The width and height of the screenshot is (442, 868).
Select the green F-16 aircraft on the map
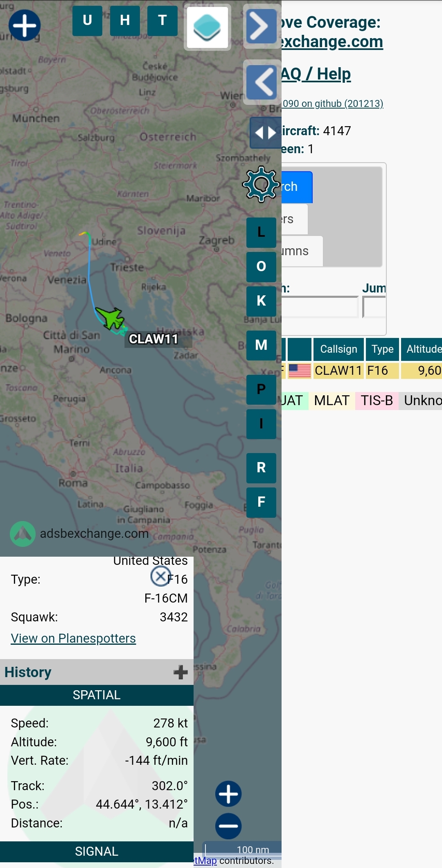(110, 318)
